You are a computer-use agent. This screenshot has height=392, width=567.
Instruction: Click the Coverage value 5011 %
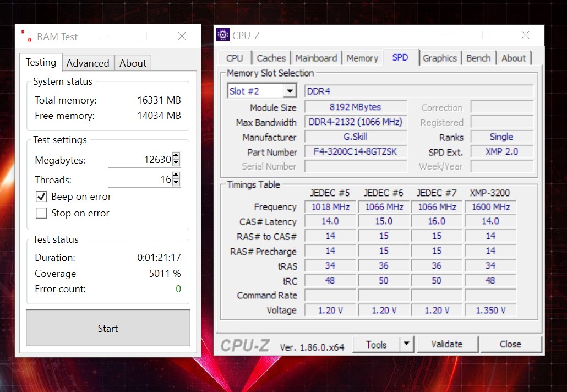(x=165, y=274)
